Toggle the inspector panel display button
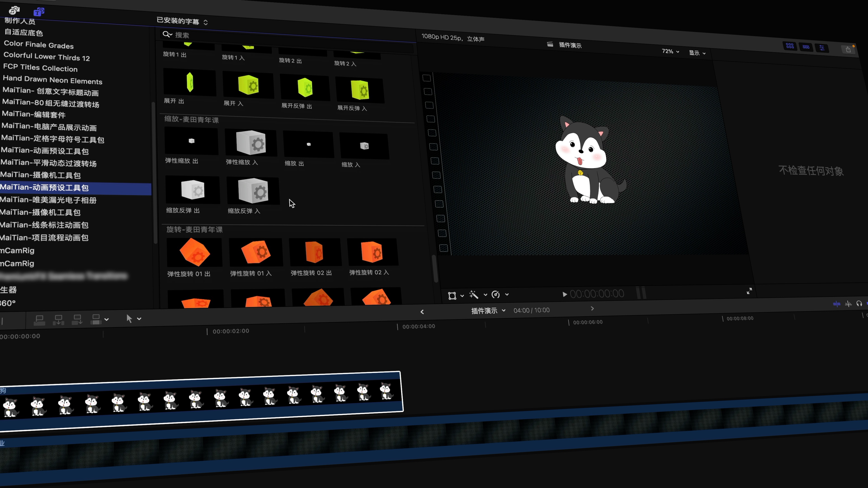Viewport: 868px width, 488px height. (x=822, y=48)
